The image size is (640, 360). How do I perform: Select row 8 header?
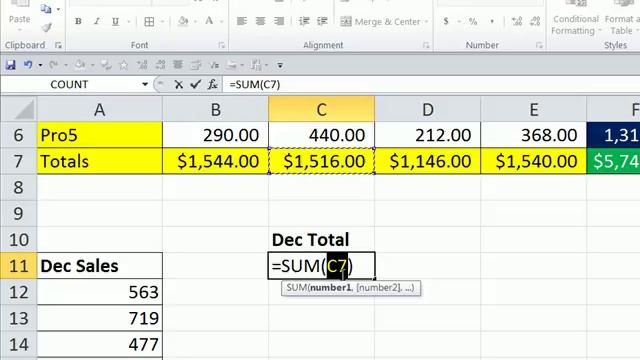18,187
